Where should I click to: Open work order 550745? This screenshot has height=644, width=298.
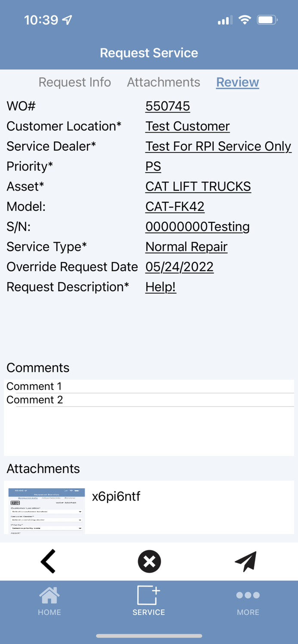pos(167,106)
